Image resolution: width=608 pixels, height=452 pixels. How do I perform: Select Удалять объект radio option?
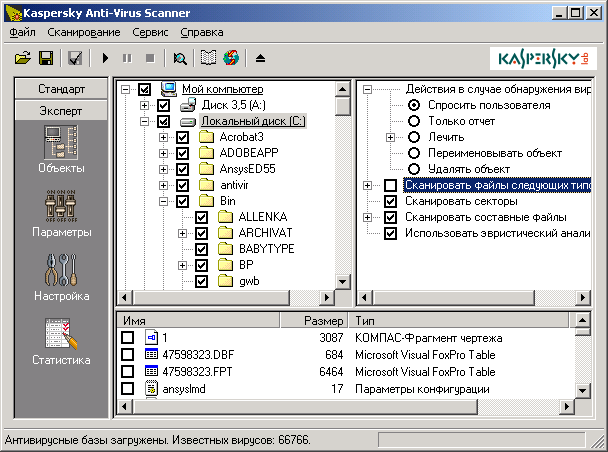(x=414, y=169)
